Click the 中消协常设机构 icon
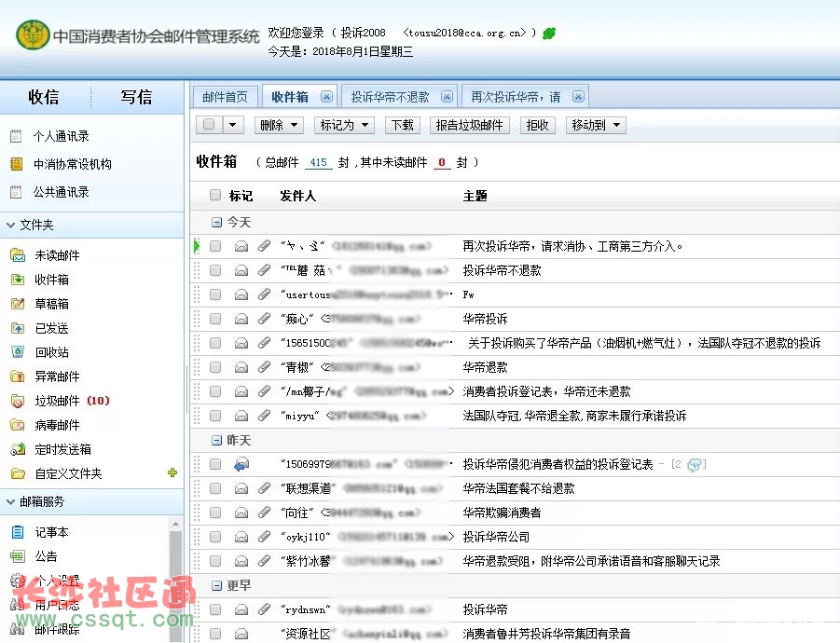The width and height of the screenshot is (840, 643). tap(16, 164)
